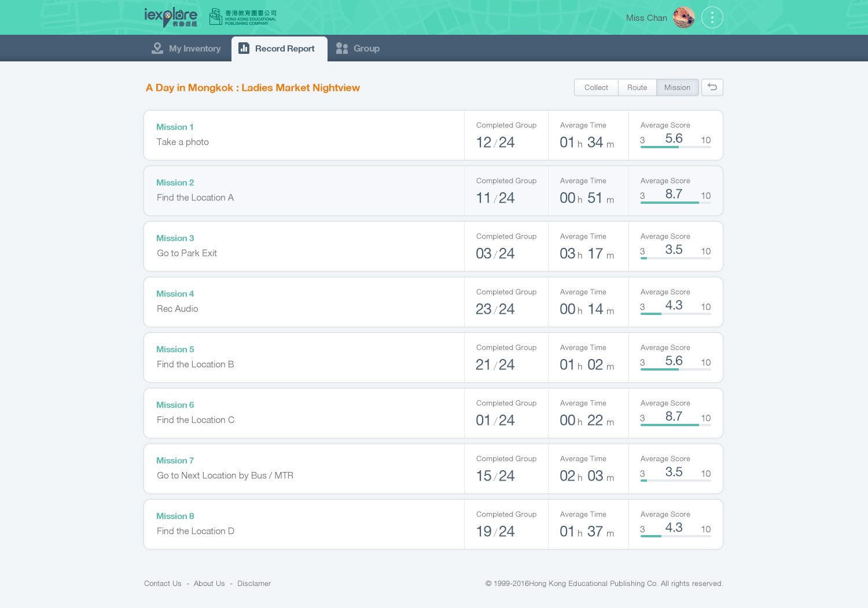Screen dimensions: 868x608
Task: Click the Contact Us link
Action: (x=163, y=584)
